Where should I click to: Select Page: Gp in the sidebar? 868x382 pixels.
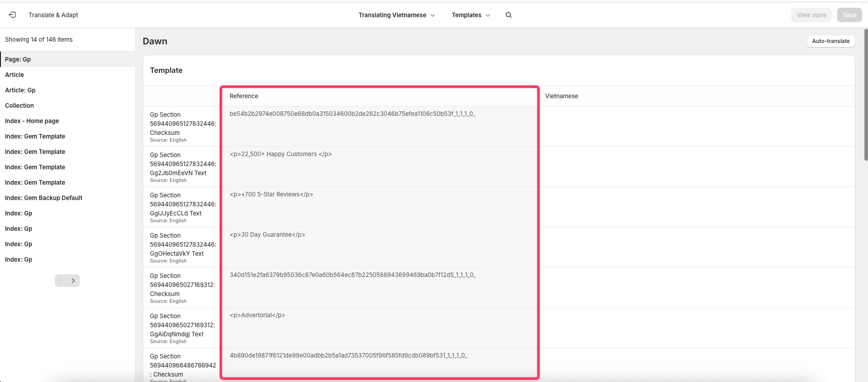click(18, 59)
